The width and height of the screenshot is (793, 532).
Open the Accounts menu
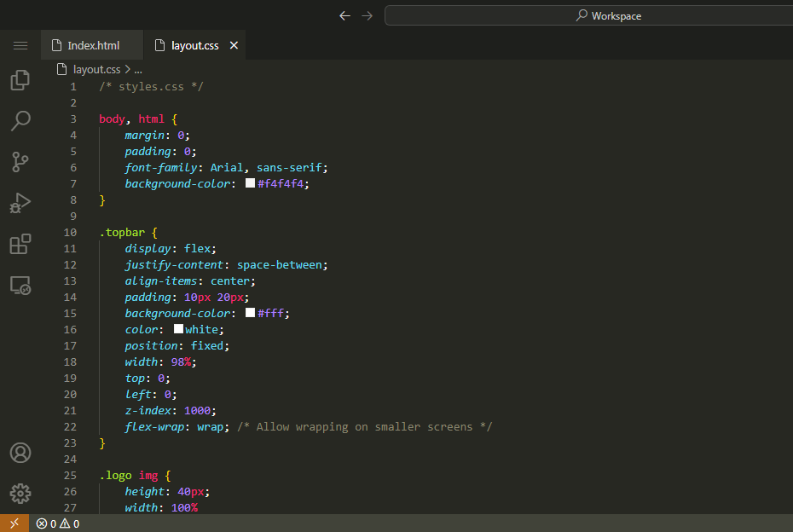pyautogui.click(x=20, y=453)
